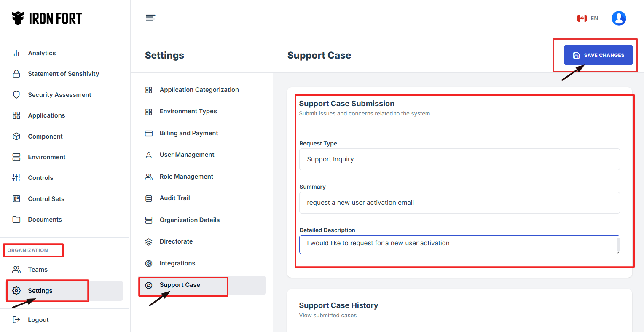The image size is (644, 332).
Task: Click the Audit Trail database icon
Action: click(x=149, y=198)
